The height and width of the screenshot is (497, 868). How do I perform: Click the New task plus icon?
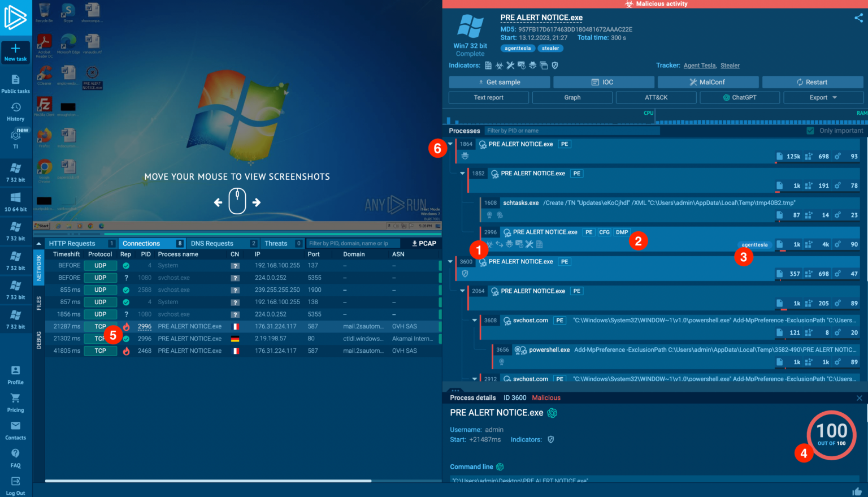tap(15, 49)
